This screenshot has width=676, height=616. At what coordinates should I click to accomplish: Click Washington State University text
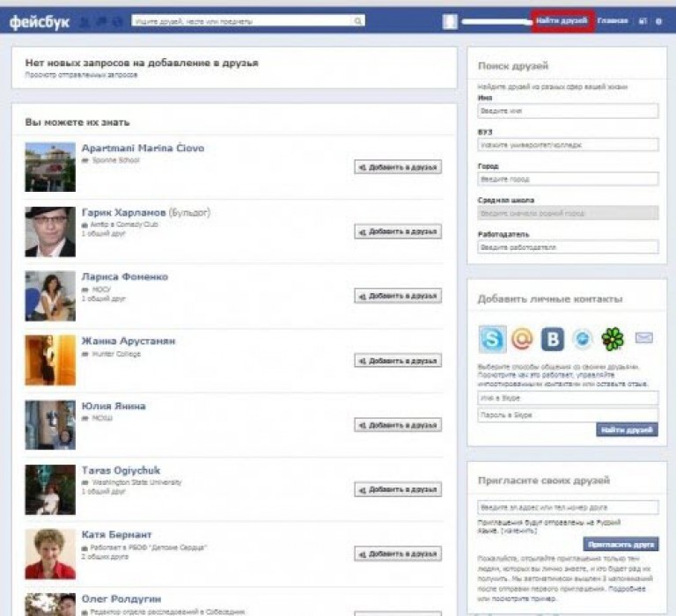[136, 482]
